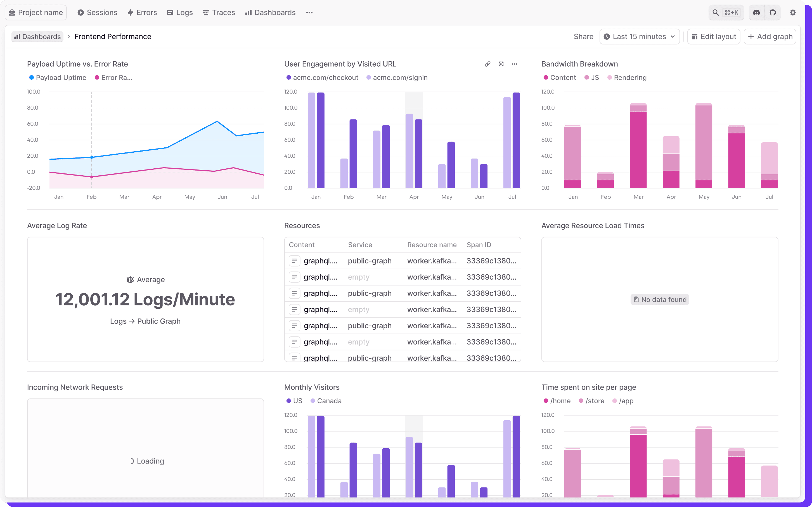This screenshot has height=507, width=812.
Task: Click Canada legend color swatch
Action: point(312,401)
